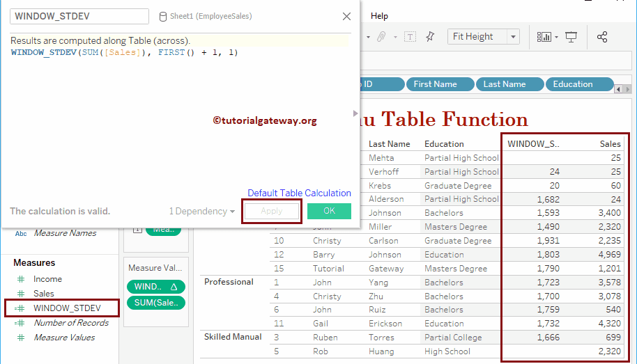Click the number icon beside Sales
637x364 pixels.
[21, 294]
